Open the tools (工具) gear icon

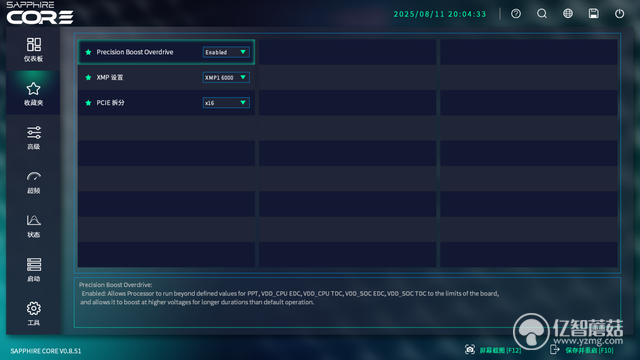pos(33,308)
